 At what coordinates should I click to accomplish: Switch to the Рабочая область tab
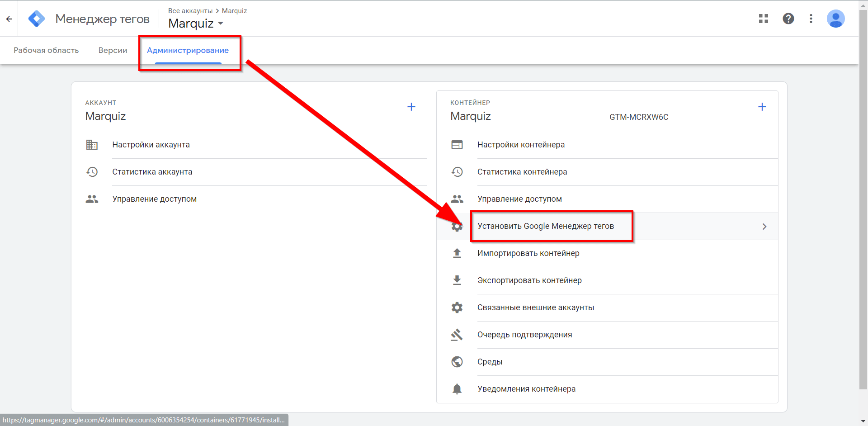46,50
